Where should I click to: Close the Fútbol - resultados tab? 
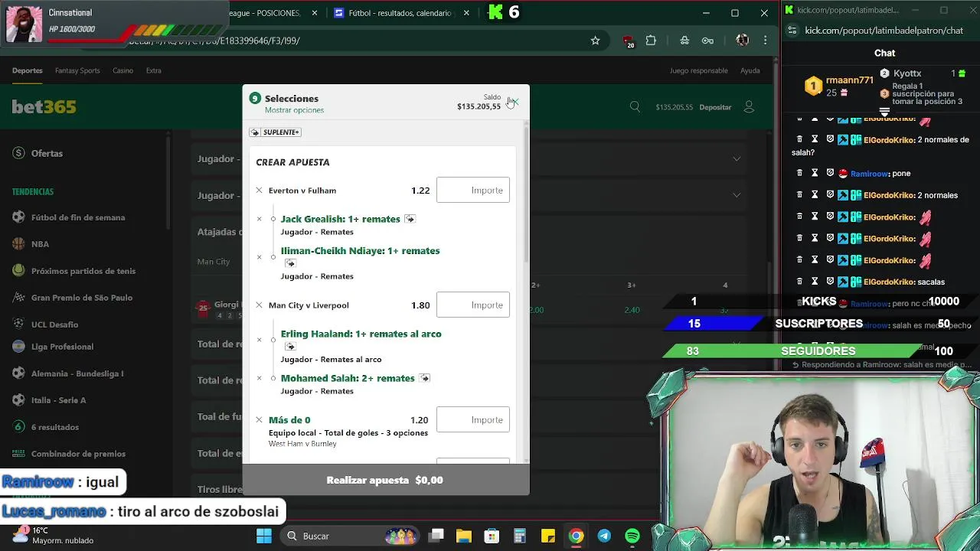[466, 13]
